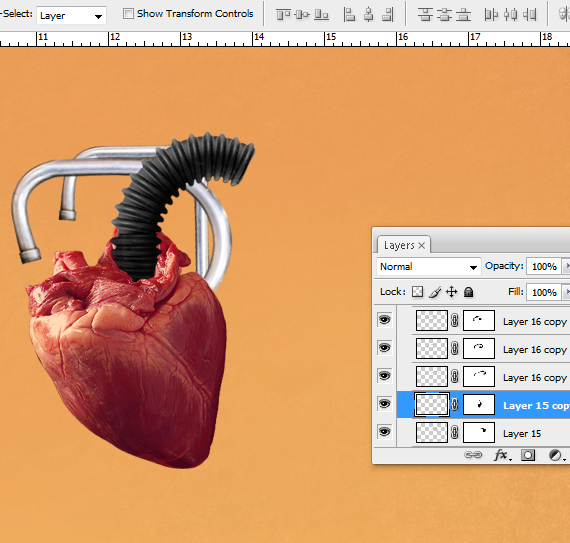
Task: Click Lock position move icon
Action: [x=451, y=292]
